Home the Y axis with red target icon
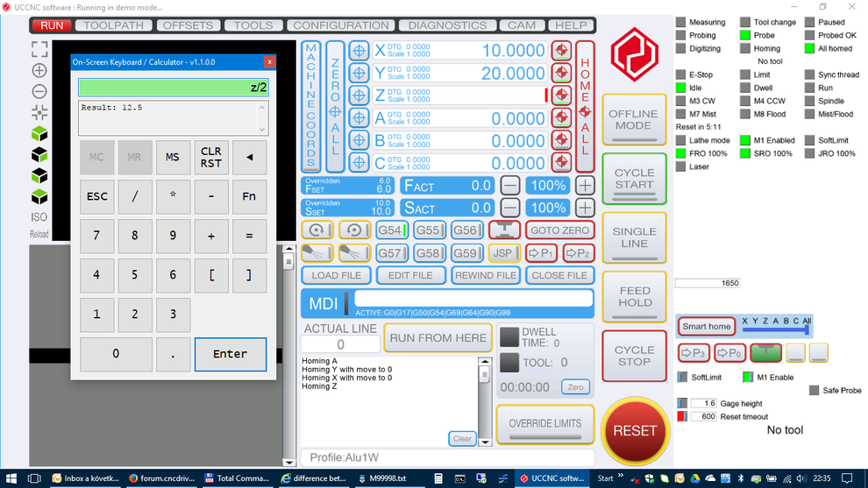 (561, 74)
